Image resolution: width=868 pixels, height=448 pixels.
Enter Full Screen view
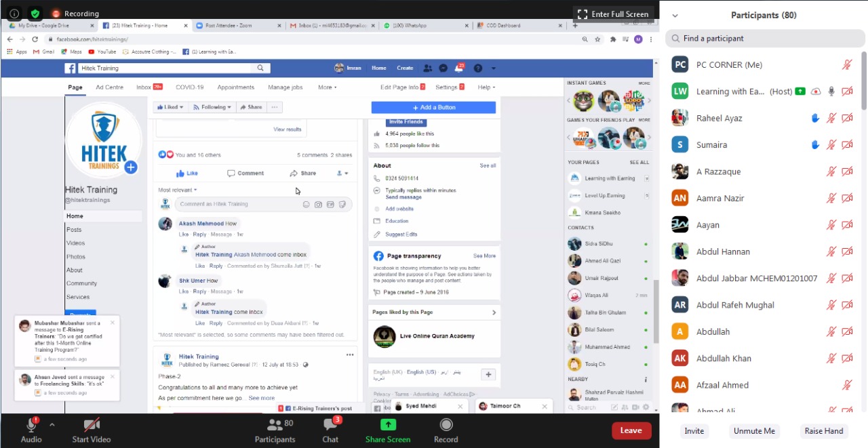pyautogui.click(x=612, y=14)
